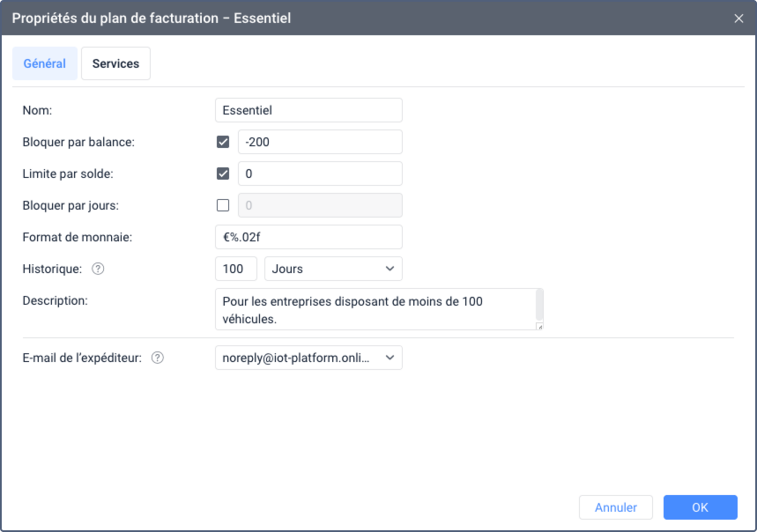This screenshot has height=532, width=757.
Task: Click the Historique number field showing 100
Action: 235,269
